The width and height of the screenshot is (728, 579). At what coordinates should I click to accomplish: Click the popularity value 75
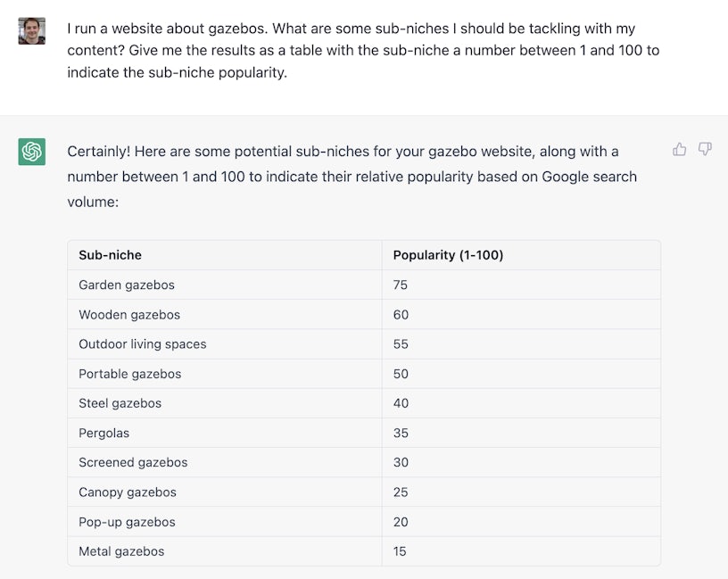point(401,285)
